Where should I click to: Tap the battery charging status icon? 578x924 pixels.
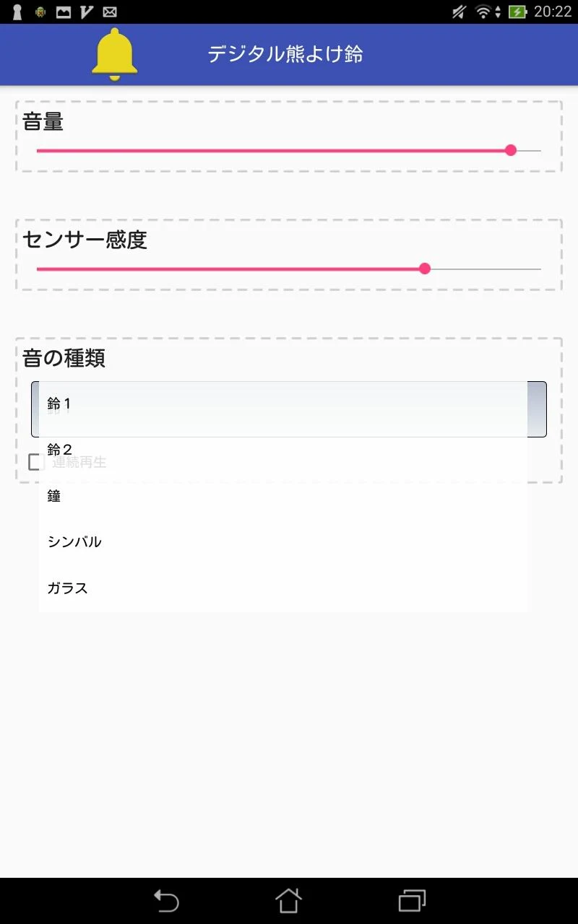pos(517,12)
